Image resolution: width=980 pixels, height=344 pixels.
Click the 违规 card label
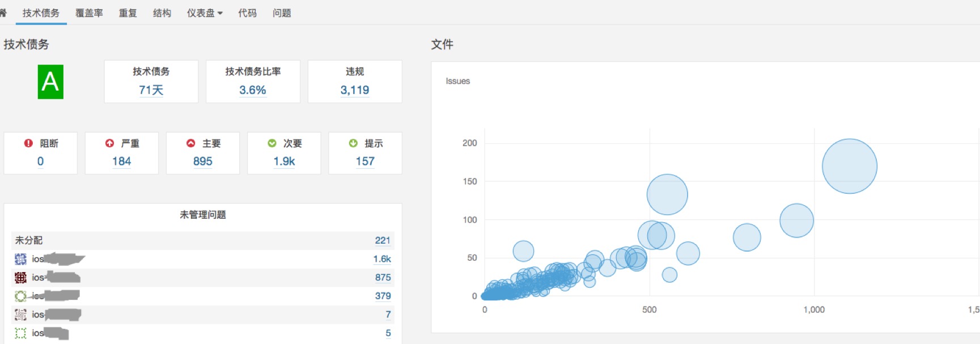click(355, 71)
